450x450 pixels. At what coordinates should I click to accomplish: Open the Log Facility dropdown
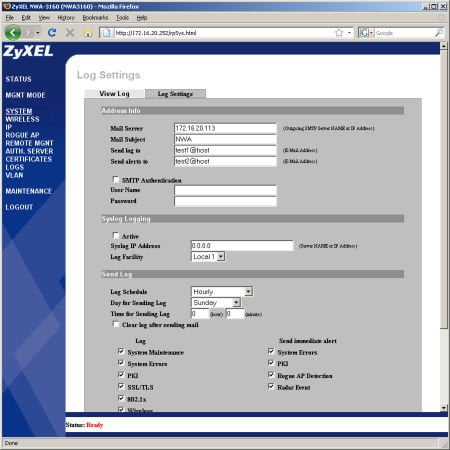[x=208, y=256]
